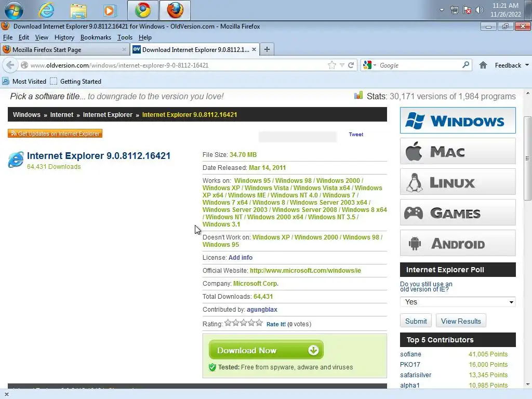532x399 pixels.
Task: Open the Action Center flag icon
Action: click(x=467, y=10)
